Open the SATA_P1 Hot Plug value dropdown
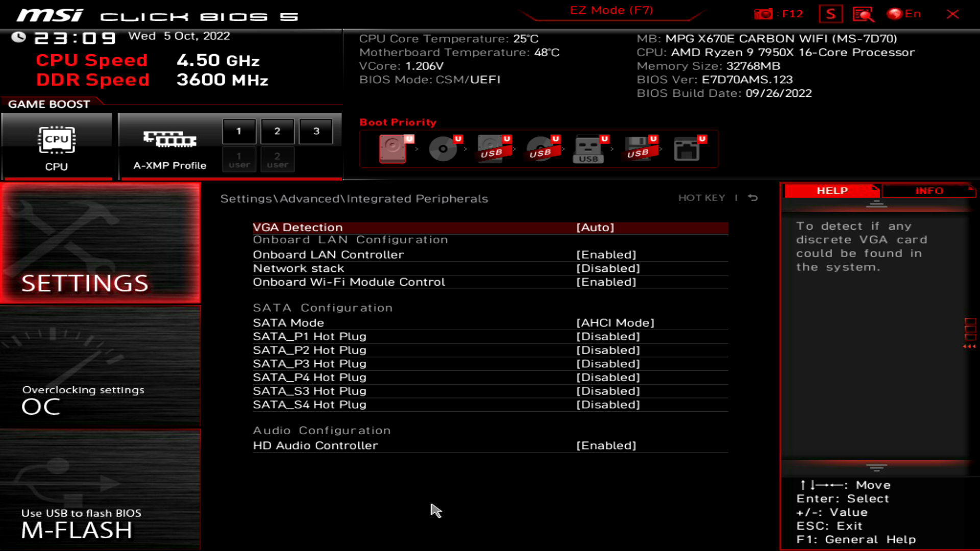 coord(607,337)
